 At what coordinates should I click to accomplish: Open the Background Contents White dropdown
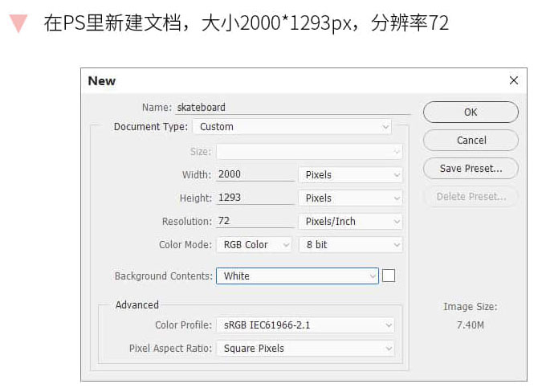[x=297, y=276]
